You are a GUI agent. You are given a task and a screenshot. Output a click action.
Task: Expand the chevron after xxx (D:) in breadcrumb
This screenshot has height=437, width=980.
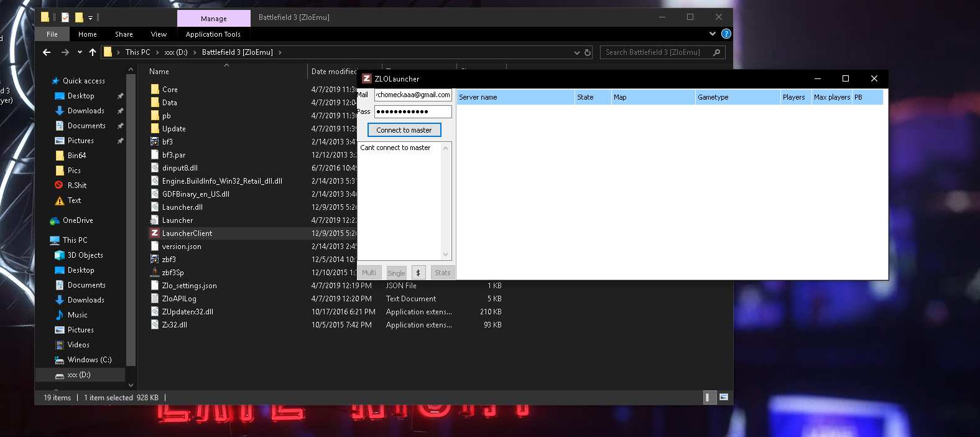tap(195, 52)
